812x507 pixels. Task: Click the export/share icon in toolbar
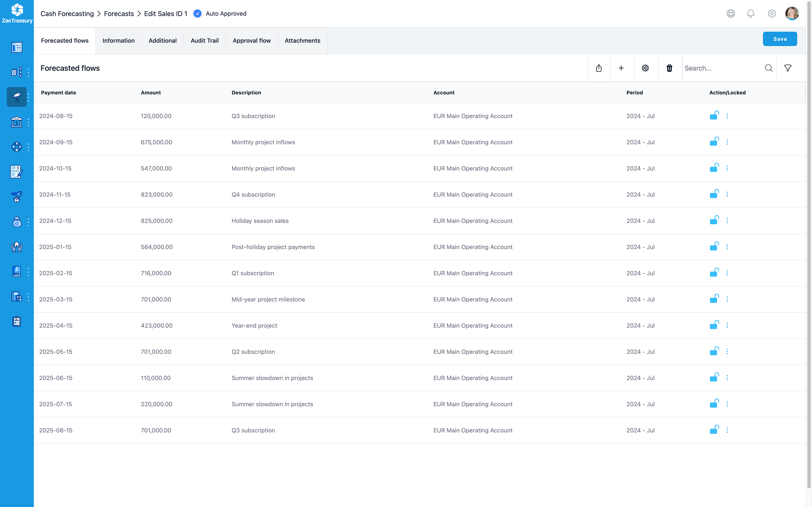click(x=599, y=68)
